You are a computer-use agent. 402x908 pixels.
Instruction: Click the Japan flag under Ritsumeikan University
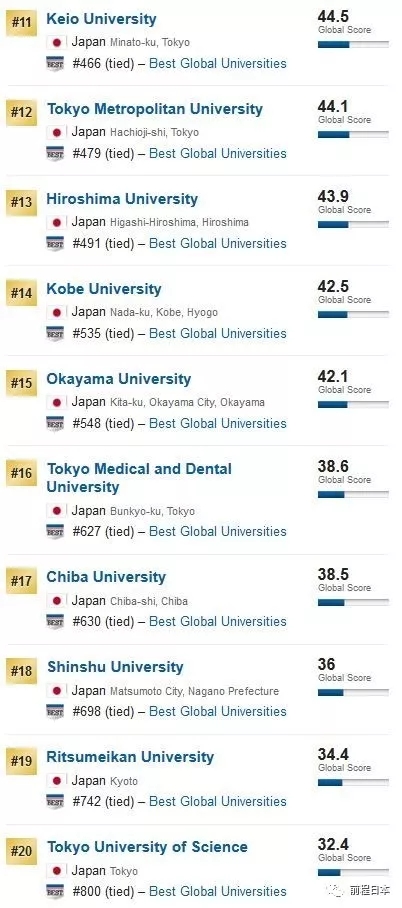[x=56, y=781]
